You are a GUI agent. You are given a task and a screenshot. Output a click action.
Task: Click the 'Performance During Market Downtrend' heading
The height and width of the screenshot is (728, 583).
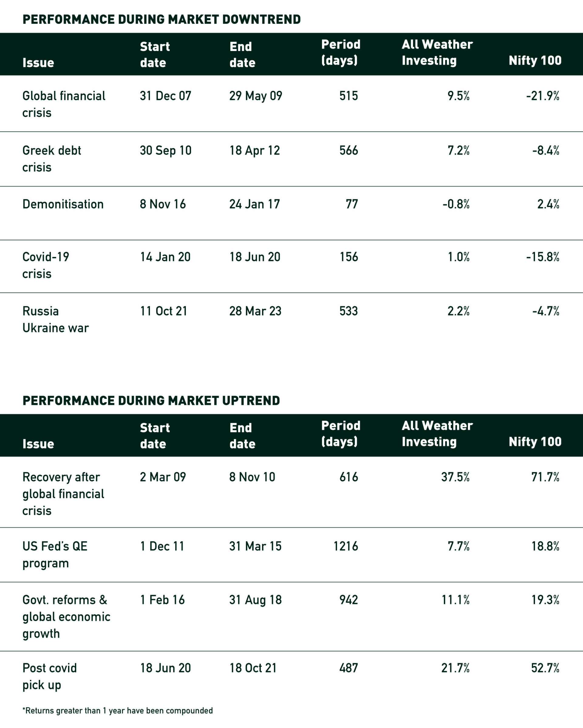[x=161, y=19]
